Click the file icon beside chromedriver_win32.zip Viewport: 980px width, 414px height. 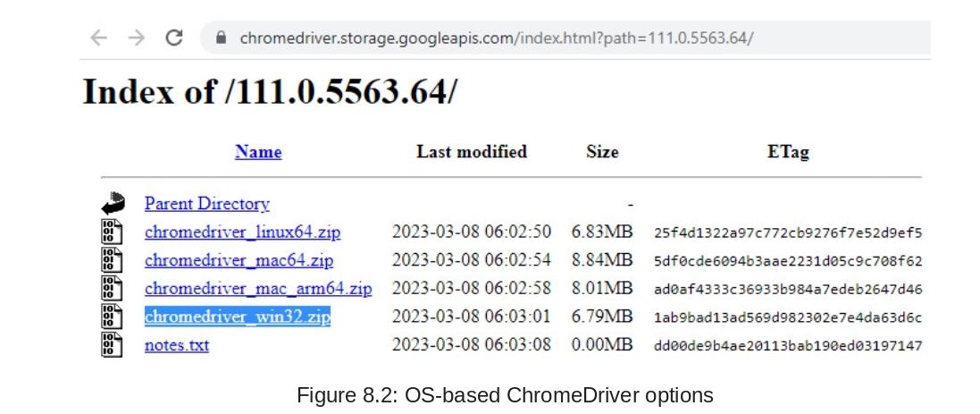(x=112, y=316)
